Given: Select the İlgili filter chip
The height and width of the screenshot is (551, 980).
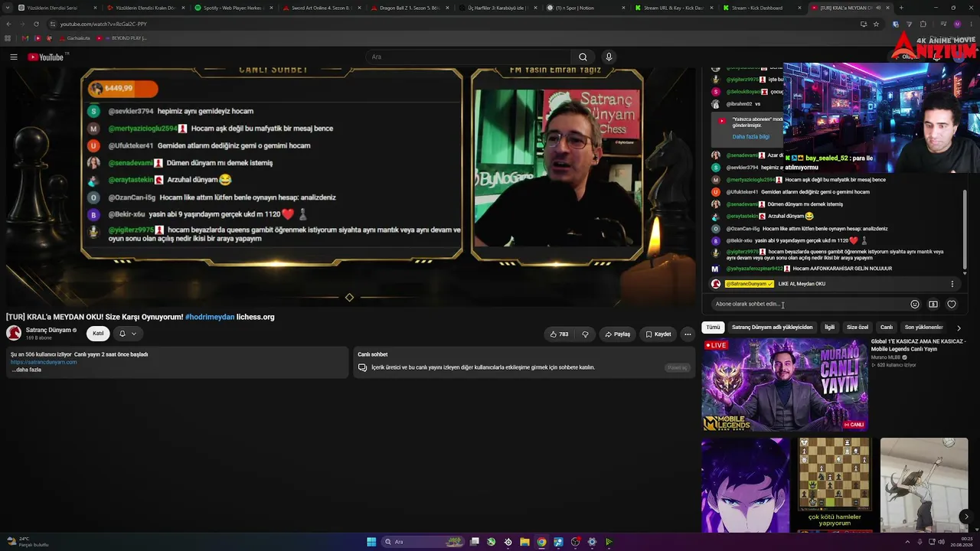Looking at the screenshot, I should pyautogui.click(x=829, y=328).
